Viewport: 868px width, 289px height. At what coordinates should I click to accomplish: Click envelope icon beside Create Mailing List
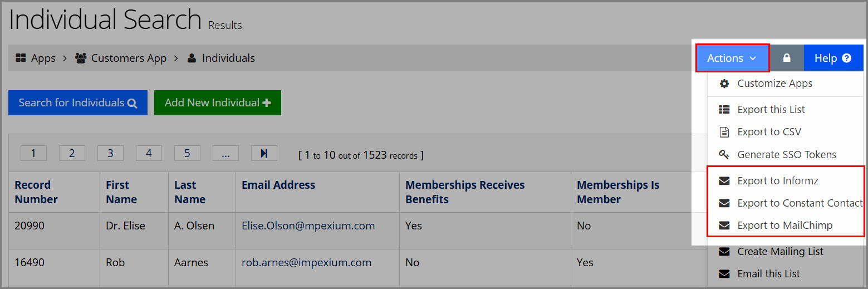click(724, 252)
